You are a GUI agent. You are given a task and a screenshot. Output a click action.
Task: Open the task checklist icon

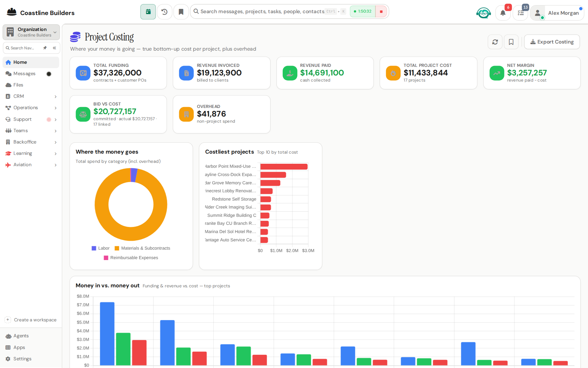[521, 13]
